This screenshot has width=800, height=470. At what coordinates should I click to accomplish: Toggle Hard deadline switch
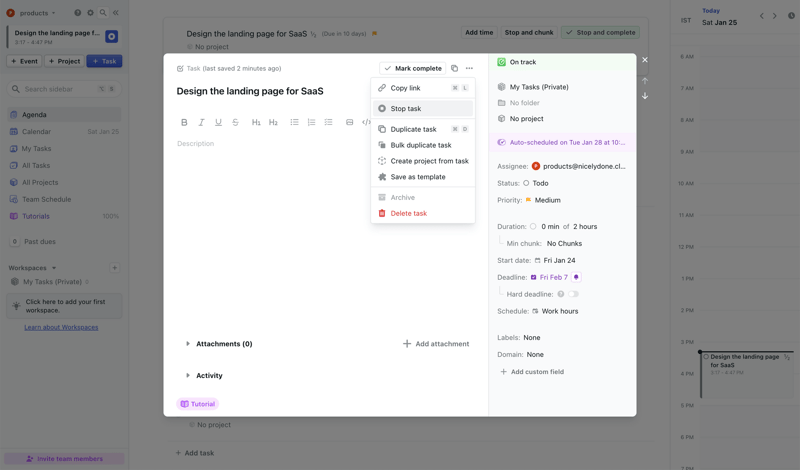[573, 294]
